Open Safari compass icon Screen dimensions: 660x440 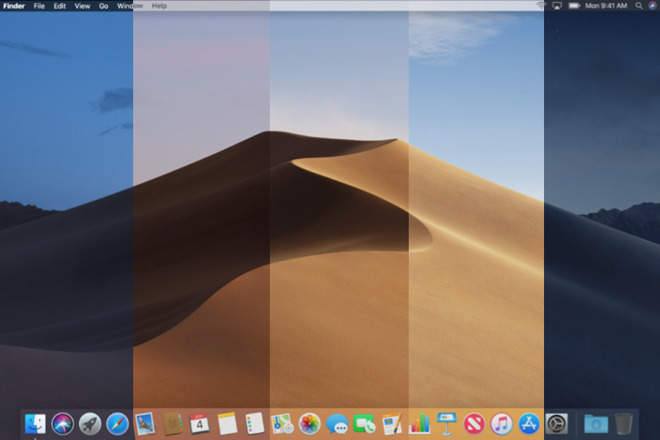point(117,424)
